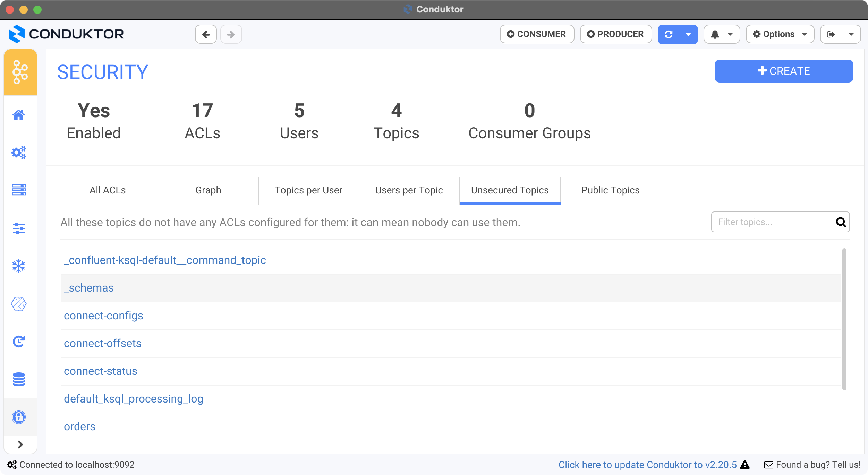Click the 5 Users statistic

coord(299,121)
